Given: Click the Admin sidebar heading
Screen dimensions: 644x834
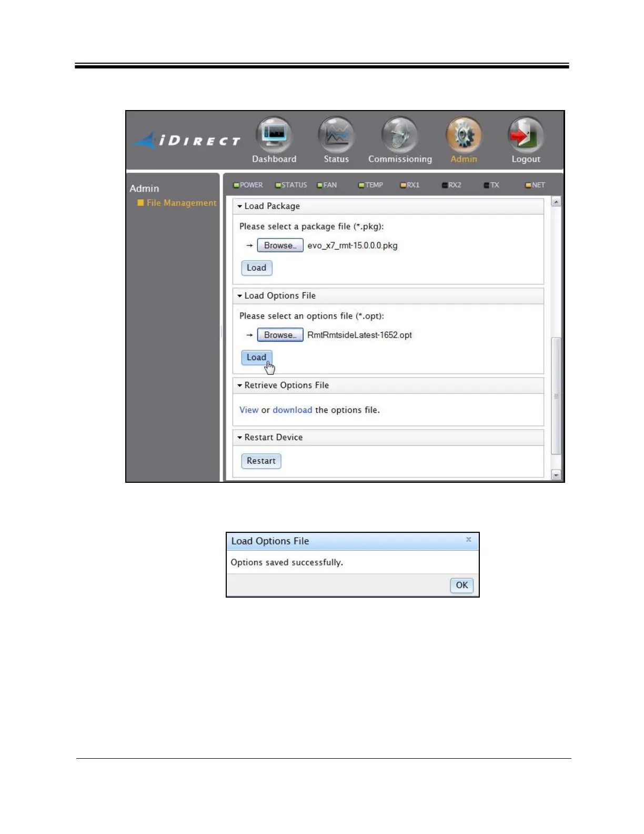Looking at the screenshot, I should tap(144, 188).
